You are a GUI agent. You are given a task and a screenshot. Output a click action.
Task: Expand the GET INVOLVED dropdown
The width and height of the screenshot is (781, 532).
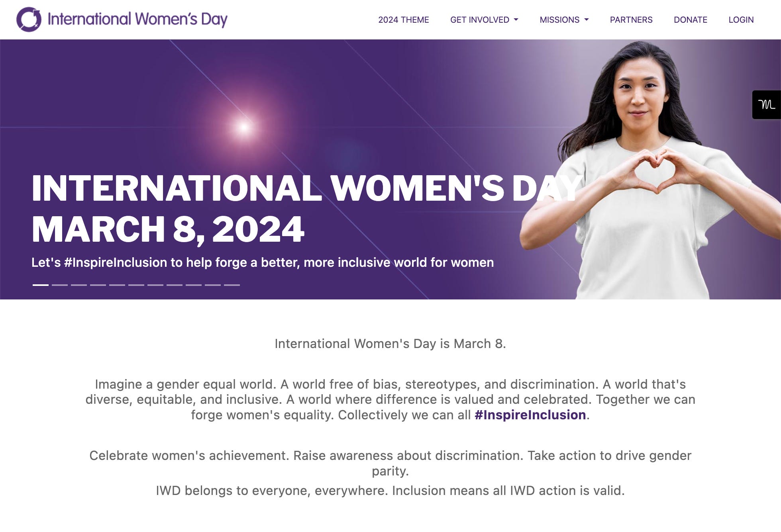(x=484, y=20)
